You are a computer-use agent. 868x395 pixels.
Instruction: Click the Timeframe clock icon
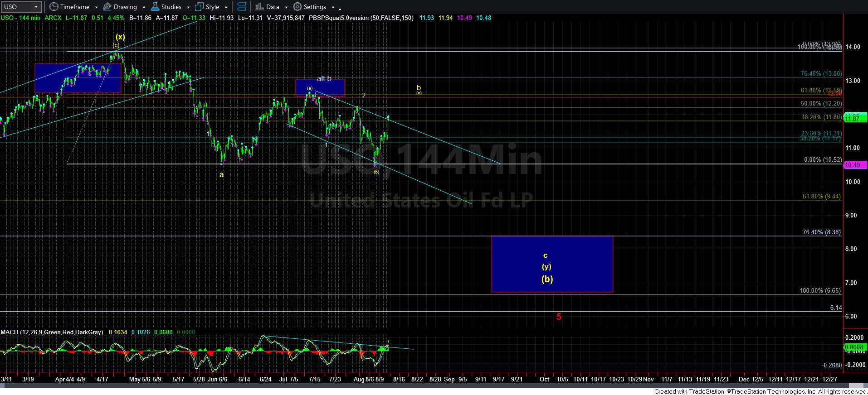54,7
